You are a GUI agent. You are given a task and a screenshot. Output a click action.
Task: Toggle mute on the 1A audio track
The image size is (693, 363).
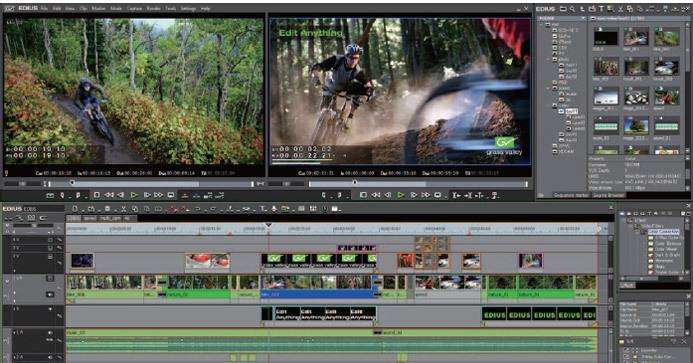[50, 333]
